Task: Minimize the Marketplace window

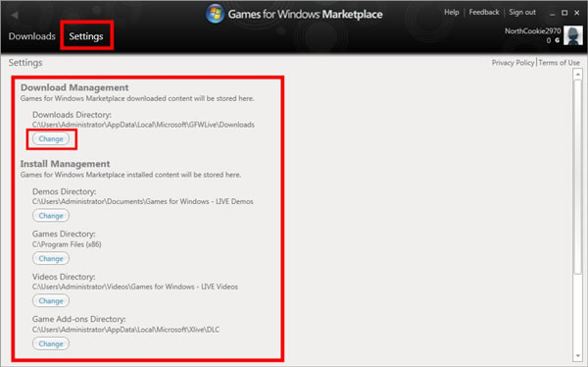Action: tap(552, 13)
